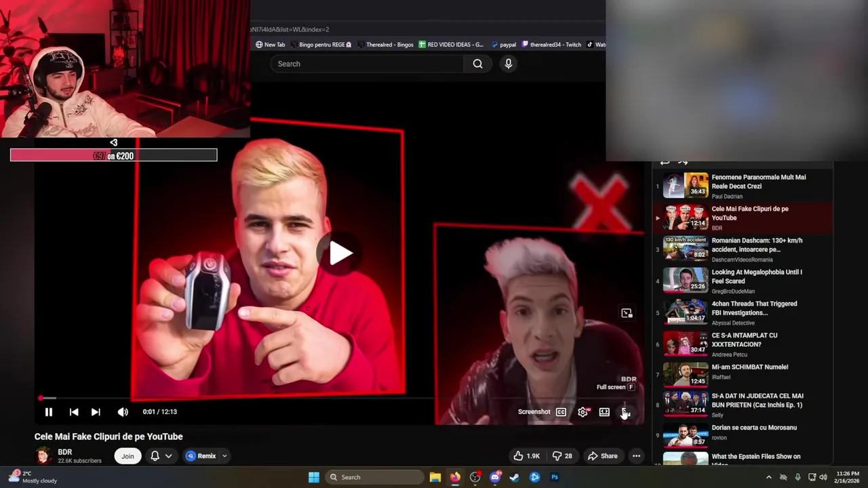The height and width of the screenshot is (488, 868).
Task: Dislike the video (28)
Action: [563, 456]
